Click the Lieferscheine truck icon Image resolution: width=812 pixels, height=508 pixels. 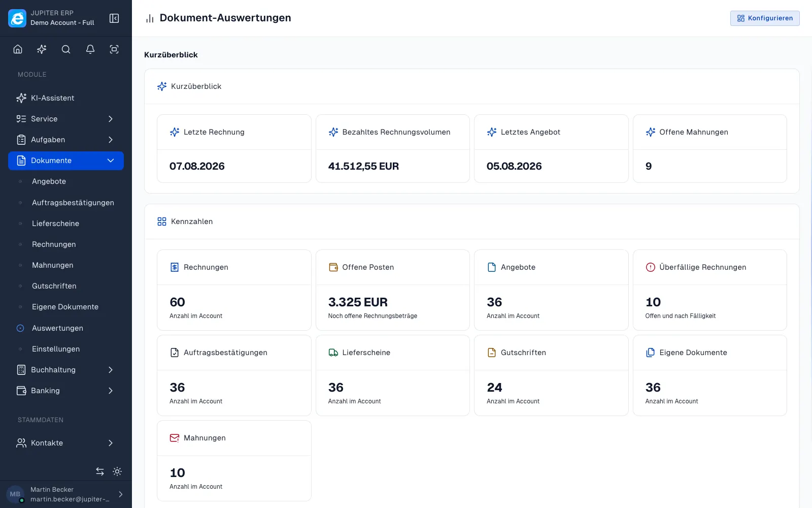pyautogui.click(x=333, y=353)
